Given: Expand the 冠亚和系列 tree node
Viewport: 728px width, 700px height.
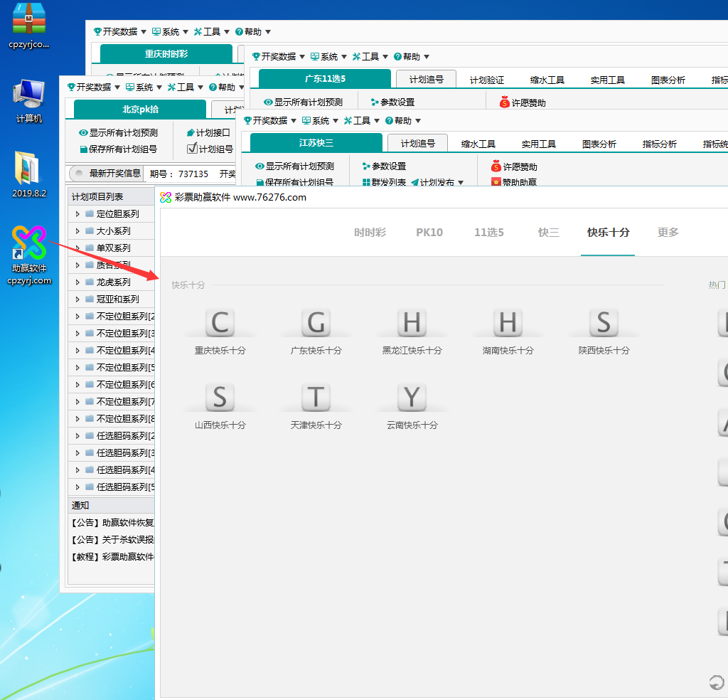Looking at the screenshot, I should click(77, 299).
